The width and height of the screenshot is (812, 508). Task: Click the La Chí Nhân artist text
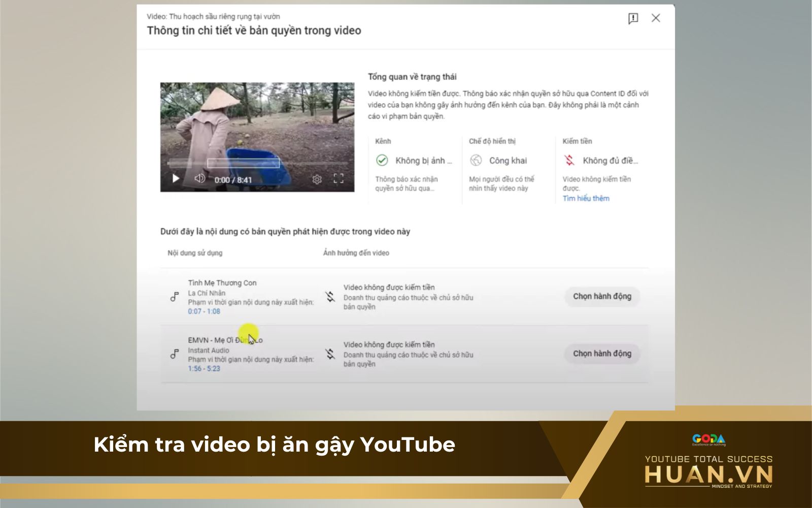(207, 293)
